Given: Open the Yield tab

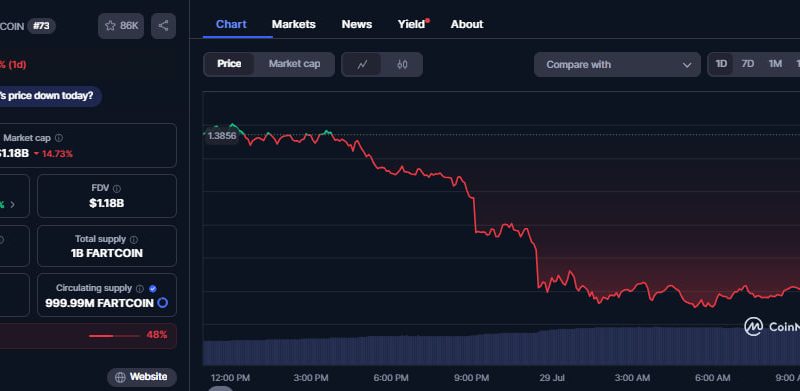Looking at the screenshot, I should click(413, 24).
